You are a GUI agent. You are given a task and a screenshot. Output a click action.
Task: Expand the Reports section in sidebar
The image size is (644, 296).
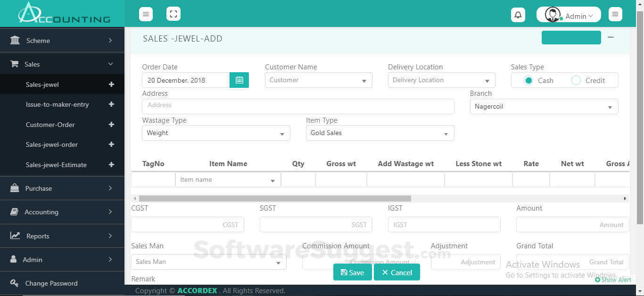point(38,236)
